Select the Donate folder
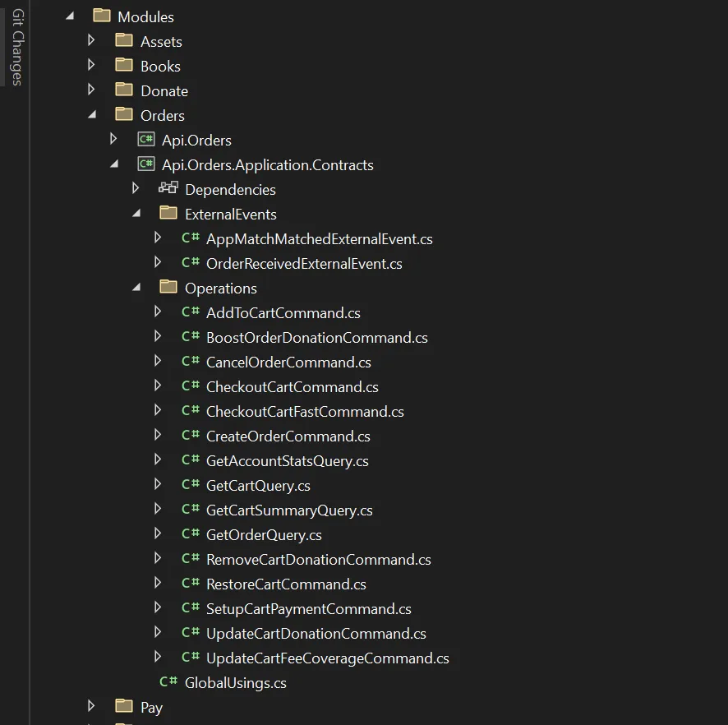Screen dimensions: 728x725 pos(165,90)
